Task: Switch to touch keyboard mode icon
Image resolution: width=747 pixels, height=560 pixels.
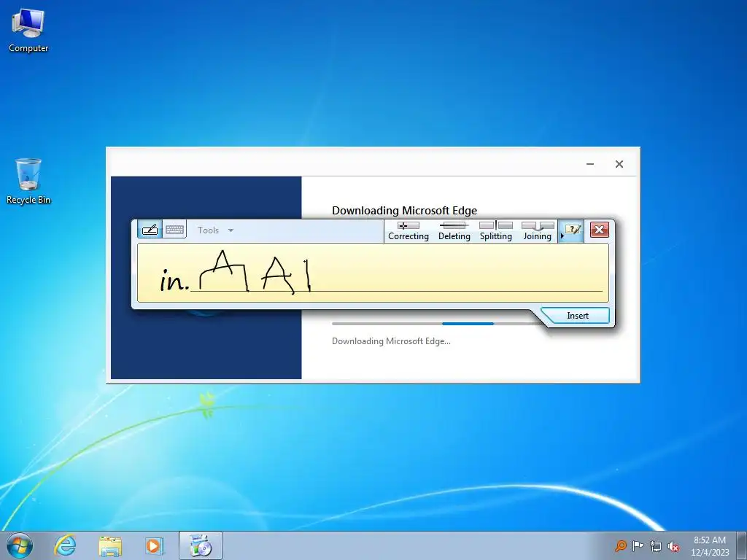Action: tap(174, 230)
